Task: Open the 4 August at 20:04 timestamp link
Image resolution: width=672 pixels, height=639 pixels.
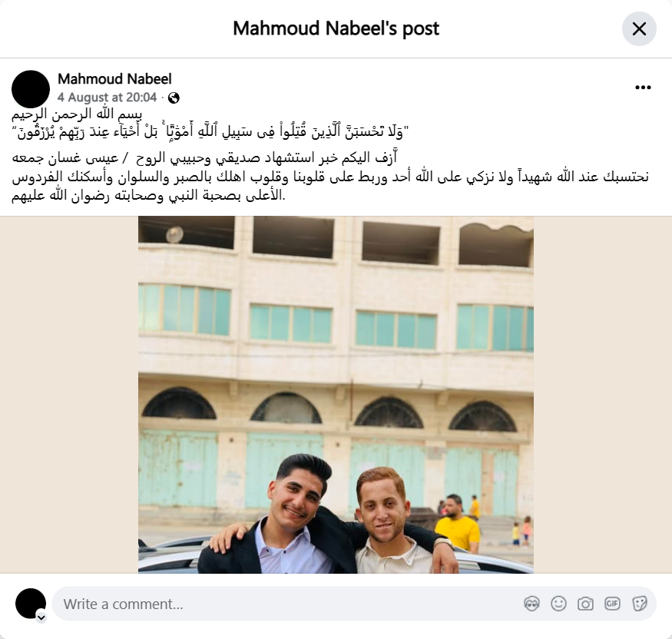Action: pyautogui.click(x=108, y=98)
